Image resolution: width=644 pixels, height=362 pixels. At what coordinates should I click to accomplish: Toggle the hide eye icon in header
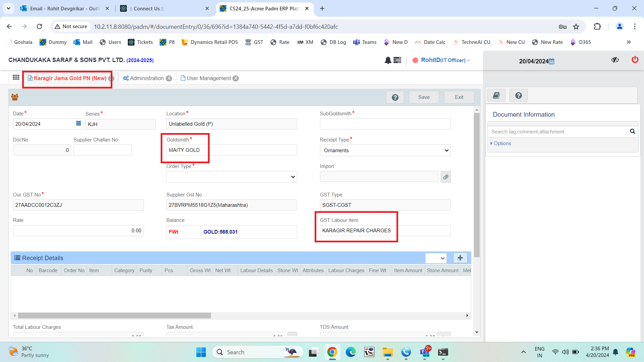click(x=615, y=60)
